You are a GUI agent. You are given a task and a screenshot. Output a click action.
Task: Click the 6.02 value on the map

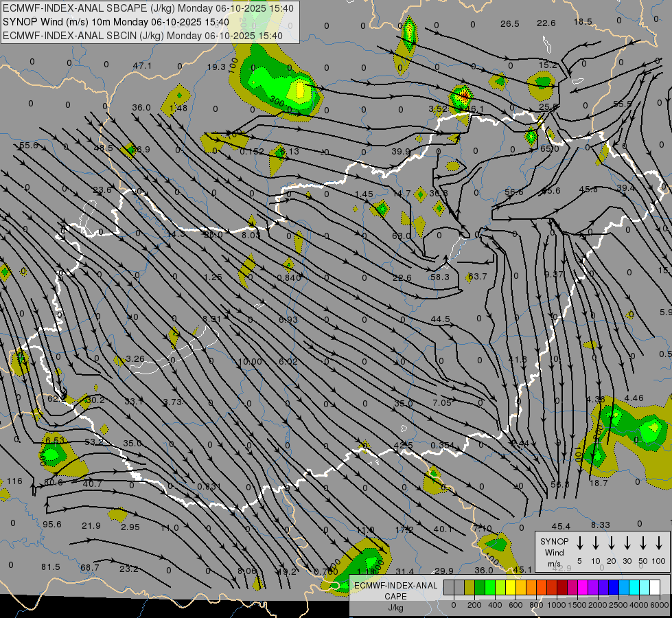click(288, 362)
